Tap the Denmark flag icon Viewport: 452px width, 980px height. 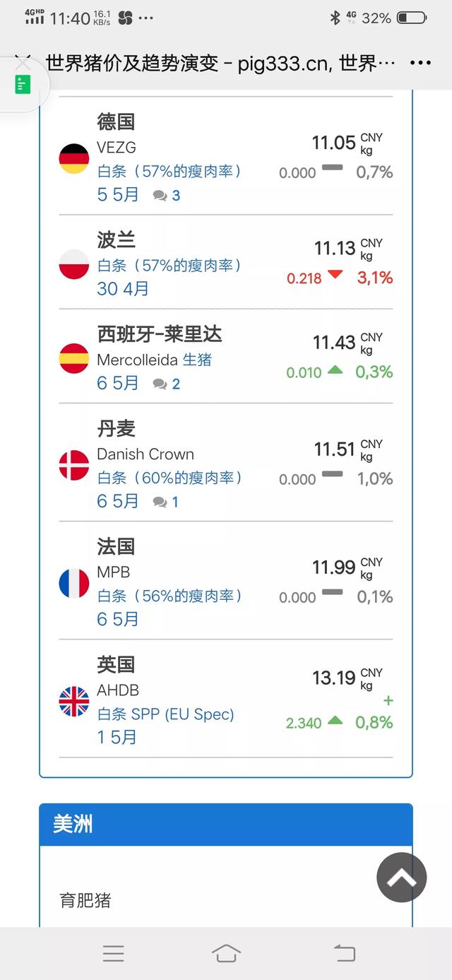click(74, 465)
